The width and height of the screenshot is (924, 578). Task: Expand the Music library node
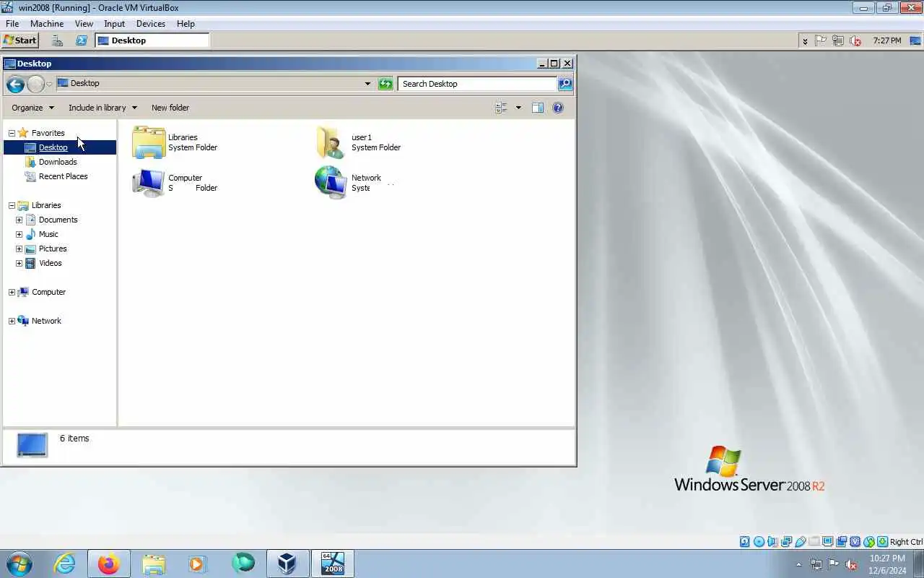tap(19, 234)
